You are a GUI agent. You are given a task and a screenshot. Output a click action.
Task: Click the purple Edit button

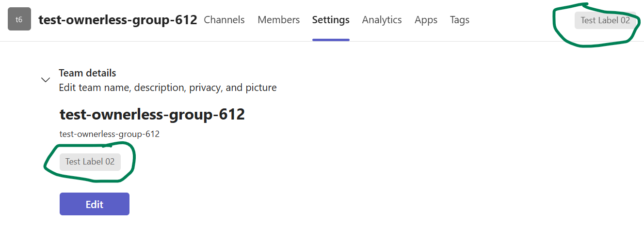point(95,204)
